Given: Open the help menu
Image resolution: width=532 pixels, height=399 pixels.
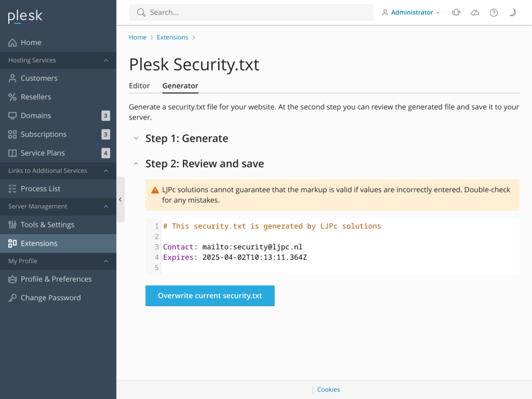Looking at the screenshot, I should click(x=493, y=12).
